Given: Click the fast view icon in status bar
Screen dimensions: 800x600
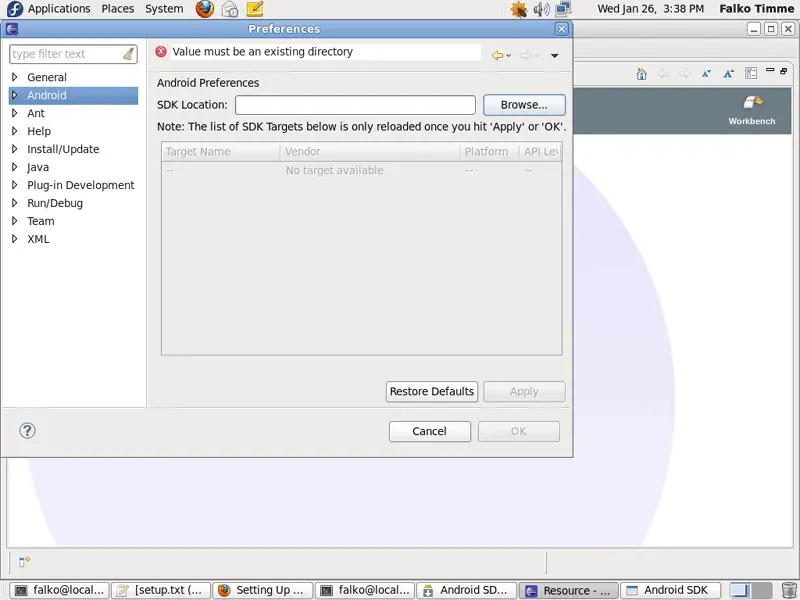Looking at the screenshot, I should pos(24,562).
